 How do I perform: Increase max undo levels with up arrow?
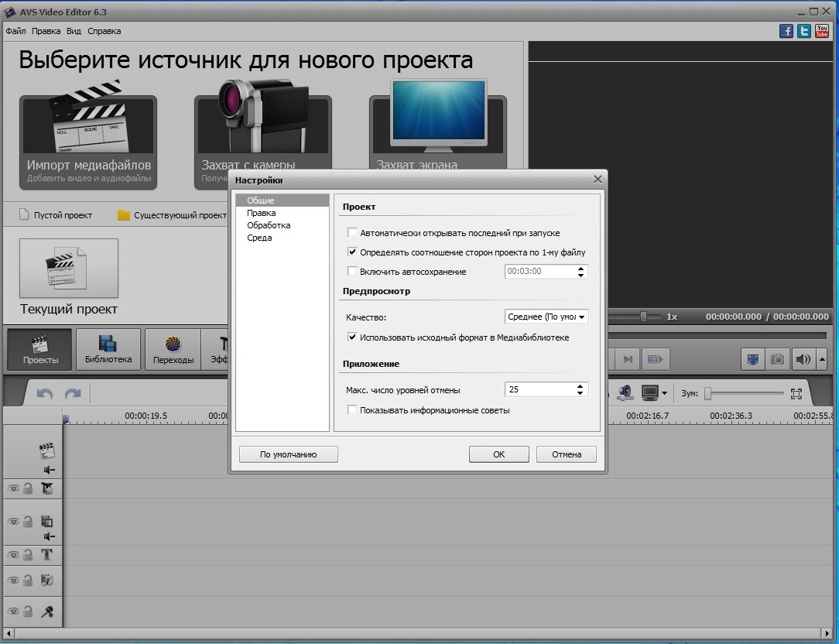(580, 386)
